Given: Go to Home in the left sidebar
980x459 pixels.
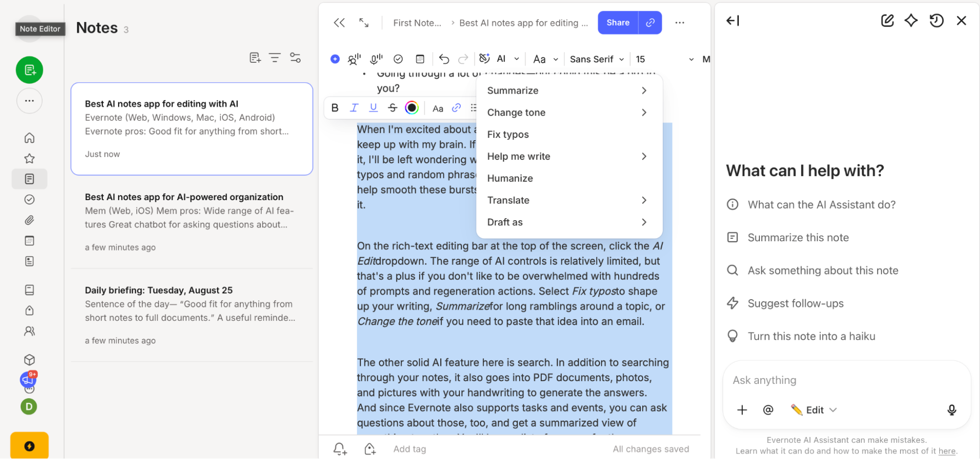Looking at the screenshot, I should coord(29,138).
